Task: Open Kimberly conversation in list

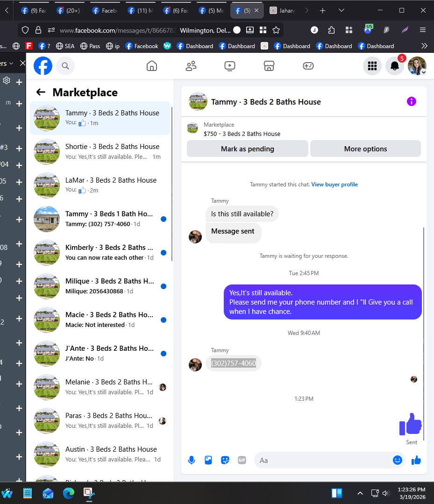Action: click(100, 253)
